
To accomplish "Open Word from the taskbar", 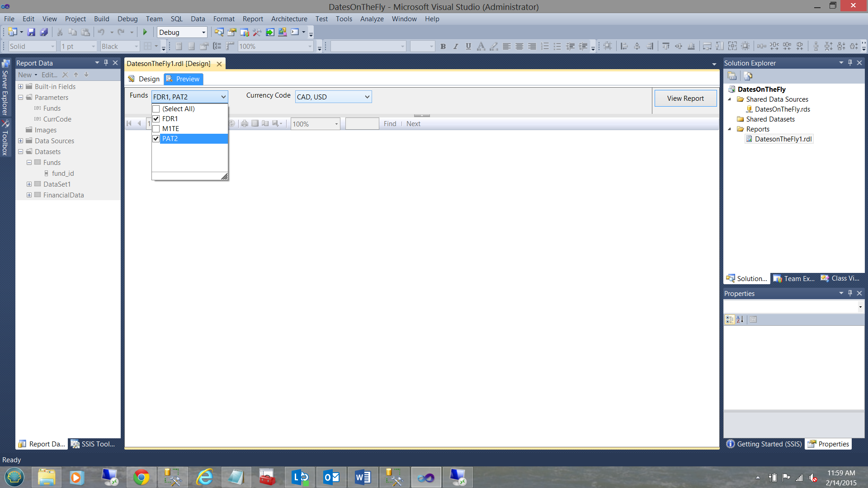I will point(363,477).
